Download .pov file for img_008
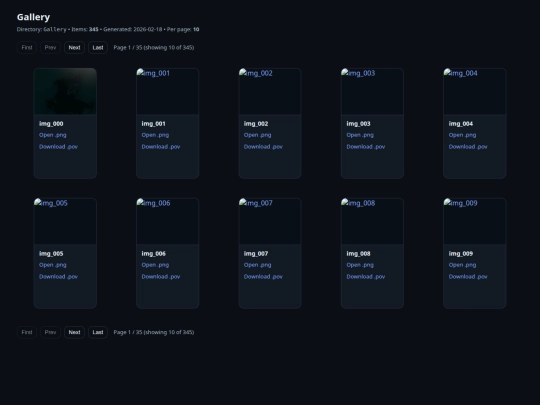This screenshot has height=405, width=540. [x=366, y=277]
